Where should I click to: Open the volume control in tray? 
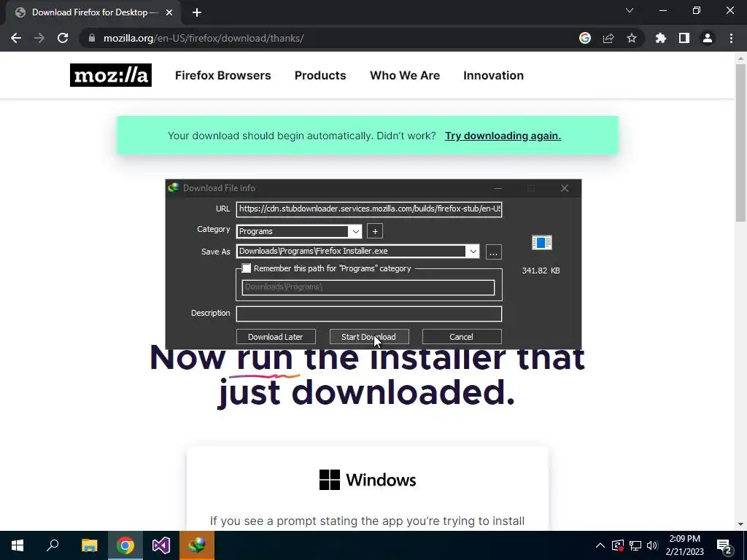coord(652,545)
